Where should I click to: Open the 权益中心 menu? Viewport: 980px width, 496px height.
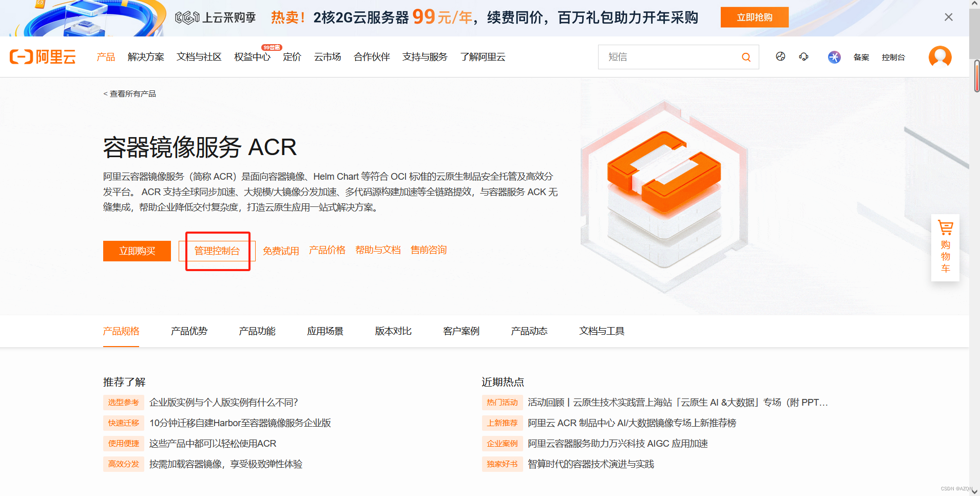click(252, 57)
